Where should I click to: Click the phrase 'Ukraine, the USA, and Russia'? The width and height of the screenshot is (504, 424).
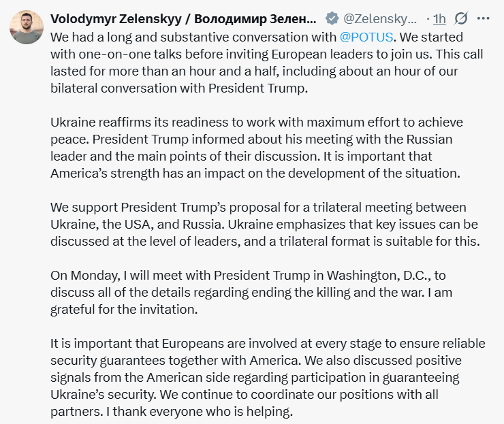(x=136, y=225)
